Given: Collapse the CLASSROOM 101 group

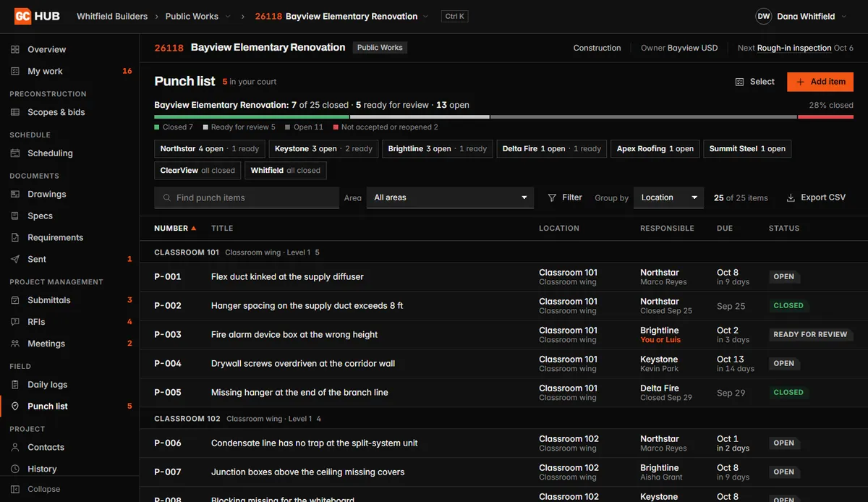Looking at the screenshot, I should (x=503, y=252).
